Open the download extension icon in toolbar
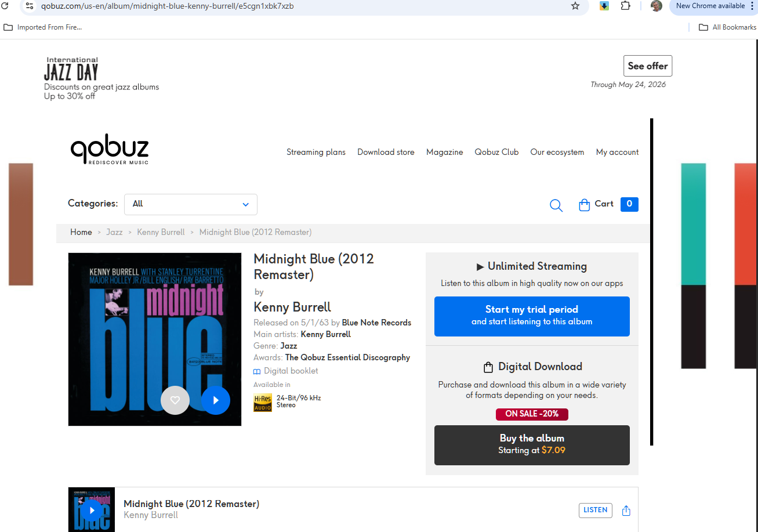The height and width of the screenshot is (532, 758). point(604,6)
